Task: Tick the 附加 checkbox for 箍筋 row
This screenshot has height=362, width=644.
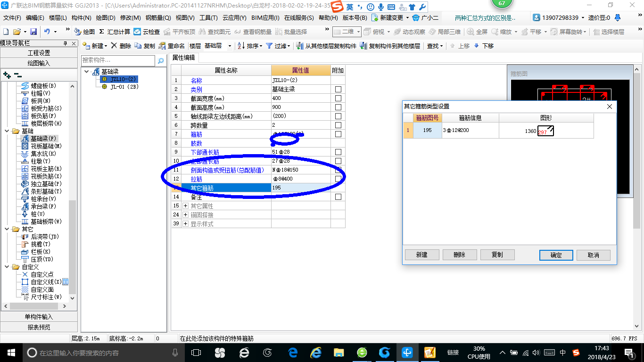Action: click(x=338, y=134)
